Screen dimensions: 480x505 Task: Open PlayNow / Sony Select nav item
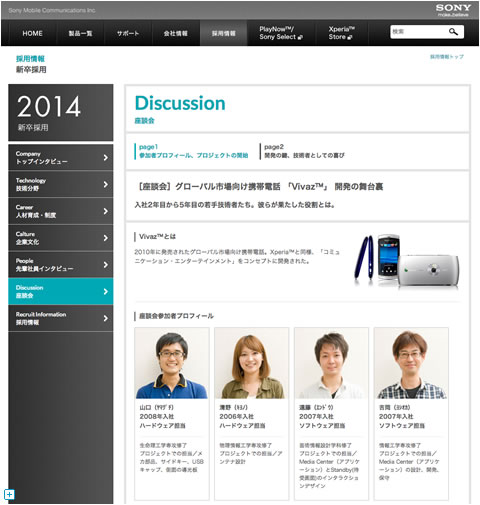(281, 33)
